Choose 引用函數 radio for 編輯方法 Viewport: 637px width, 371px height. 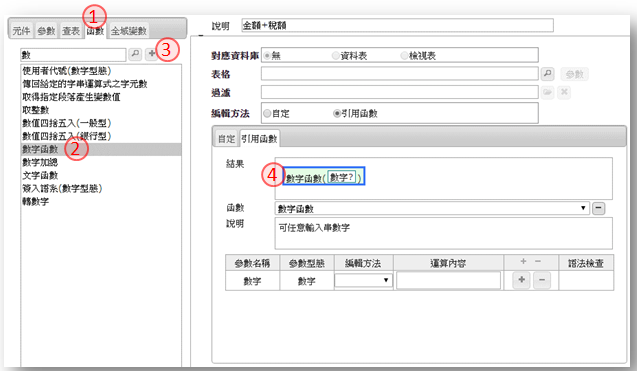click(x=336, y=113)
